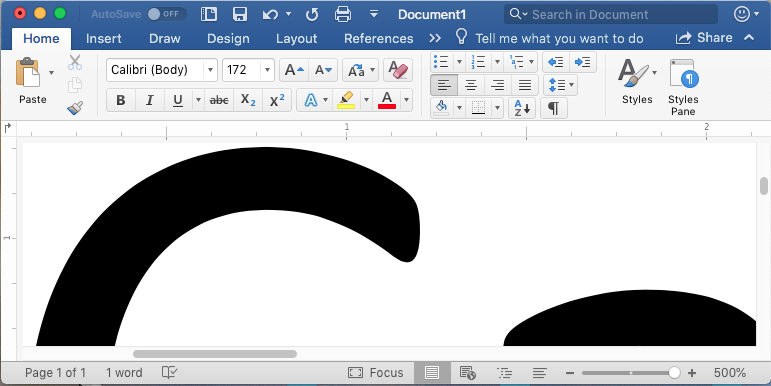
Task: Increase font size with large A
Action: [294, 70]
